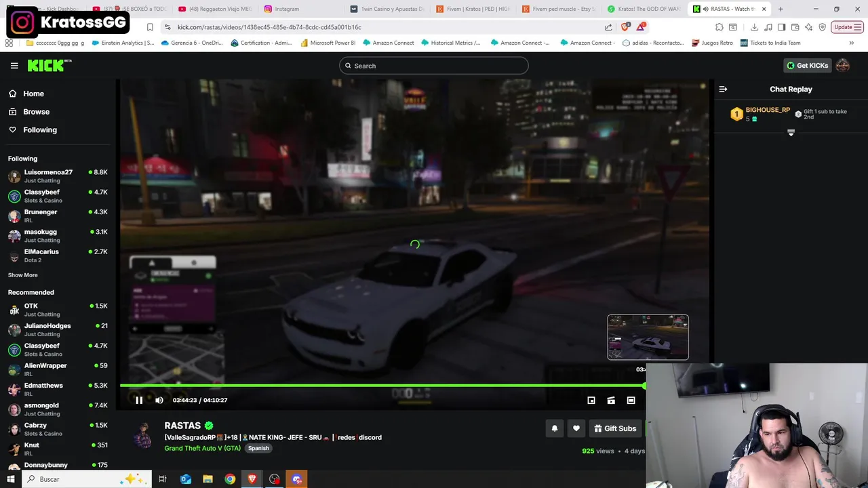Bookmark this page icon
868x488 pixels.
pyautogui.click(x=150, y=27)
